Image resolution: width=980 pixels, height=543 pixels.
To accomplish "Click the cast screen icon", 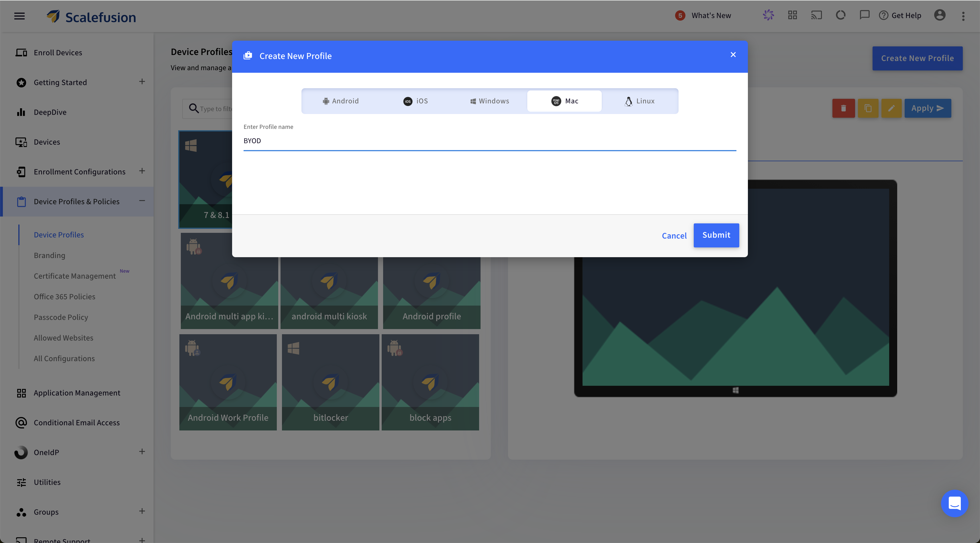I will pos(816,15).
